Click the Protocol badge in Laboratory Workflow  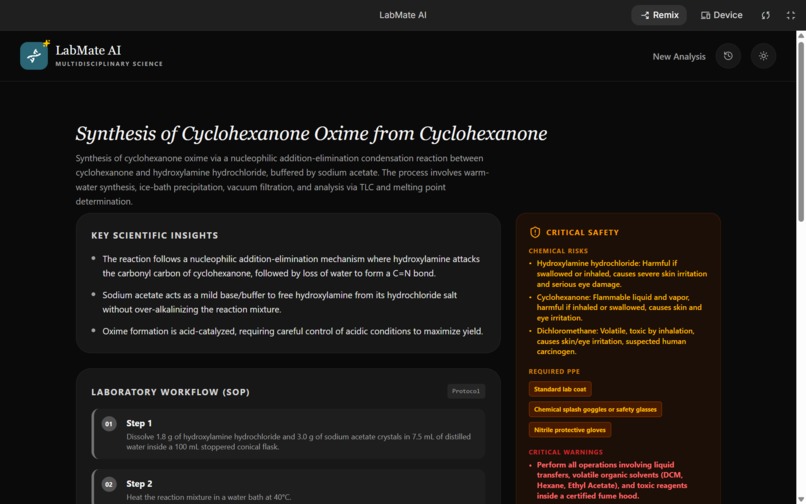coord(466,391)
